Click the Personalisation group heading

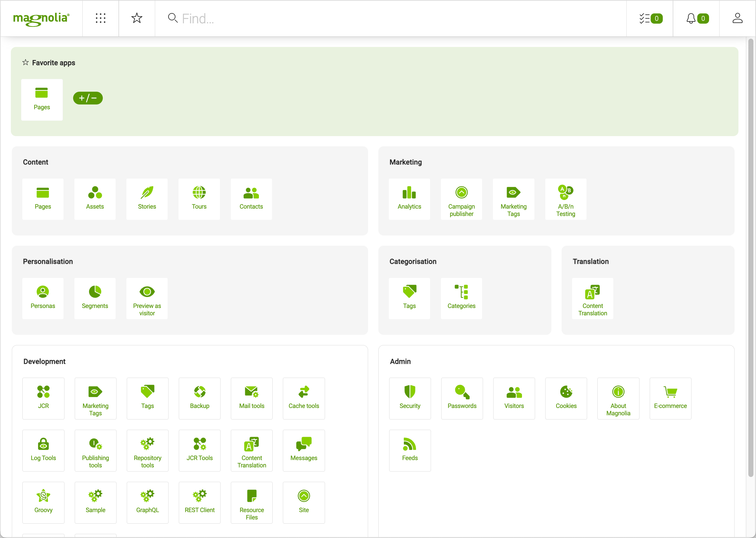point(48,261)
